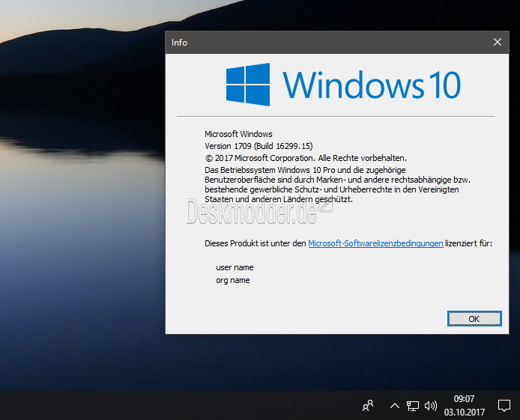Image resolution: width=520 pixels, height=420 pixels.
Task: Show hidden tray icons chevron
Action: (394, 406)
